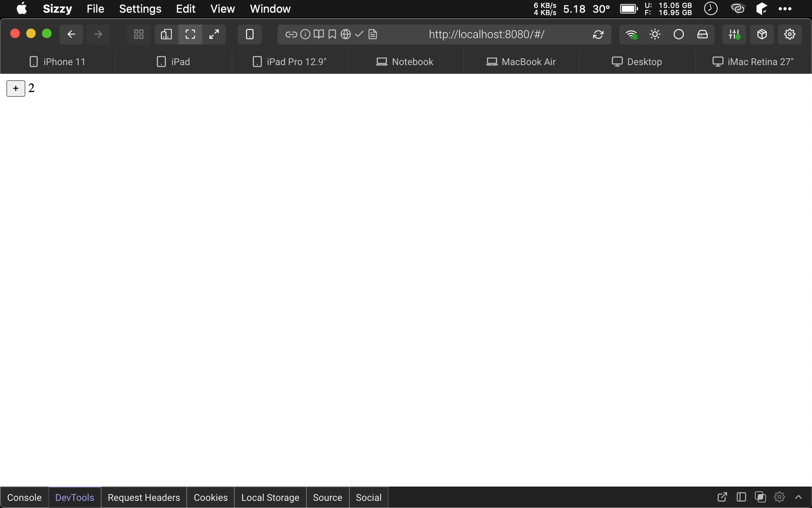The image size is (812, 508).
Task: Click the DevTools tab
Action: 74,497
